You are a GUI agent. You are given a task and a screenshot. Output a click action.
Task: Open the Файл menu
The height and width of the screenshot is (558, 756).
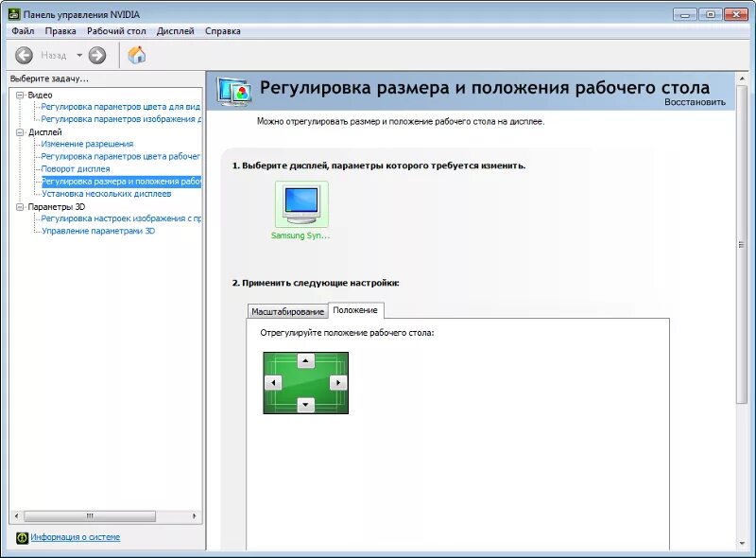coord(23,31)
